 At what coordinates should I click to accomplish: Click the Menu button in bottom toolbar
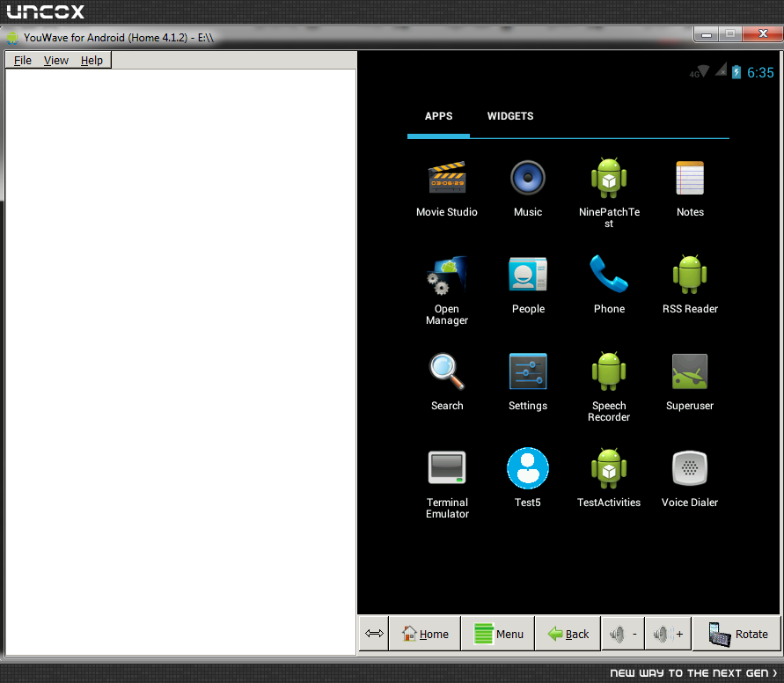coord(498,634)
